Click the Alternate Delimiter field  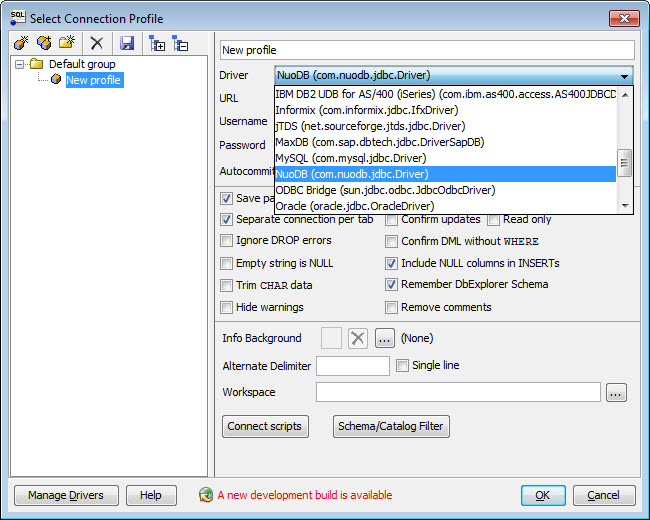click(353, 366)
